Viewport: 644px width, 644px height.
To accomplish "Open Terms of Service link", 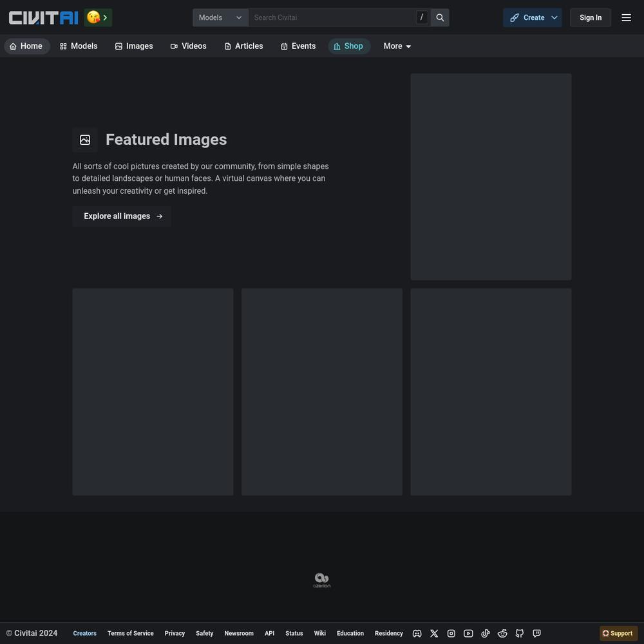I will [131, 633].
